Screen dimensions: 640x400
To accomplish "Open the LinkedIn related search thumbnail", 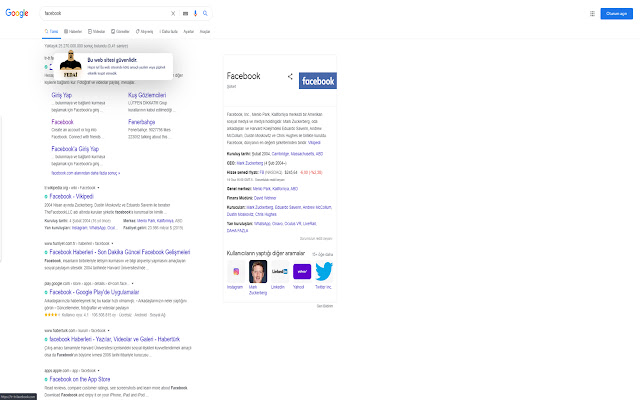I will [x=280, y=271].
